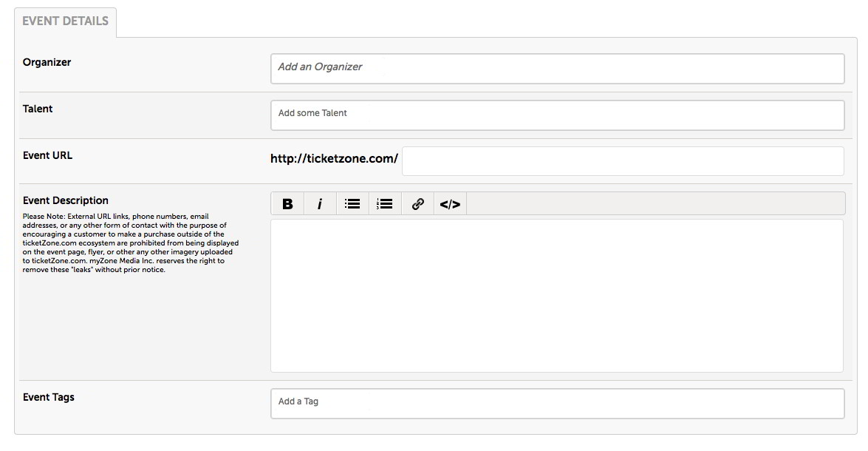The height and width of the screenshot is (451, 868).
Task: Toggle bold formatting in description editor
Action: click(287, 204)
